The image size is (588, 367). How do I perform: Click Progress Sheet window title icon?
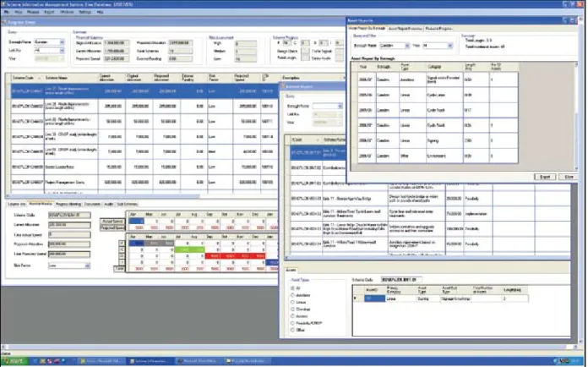pyautogui.click(x=4, y=22)
